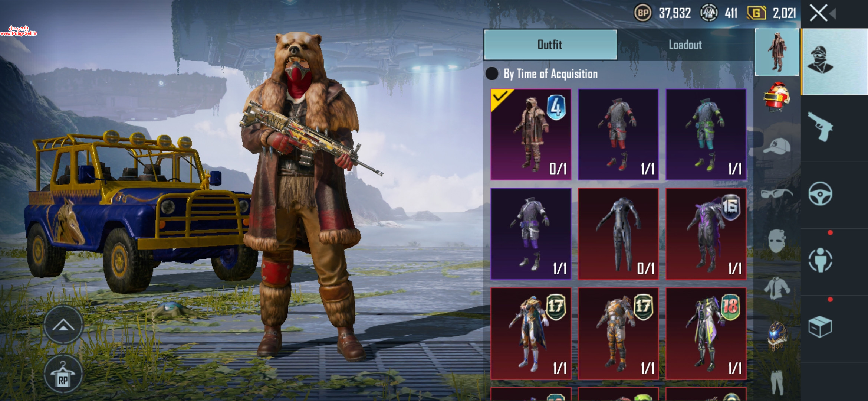Select the red helmet category icon
Screen dimensions: 868x401
pyautogui.click(x=776, y=97)
